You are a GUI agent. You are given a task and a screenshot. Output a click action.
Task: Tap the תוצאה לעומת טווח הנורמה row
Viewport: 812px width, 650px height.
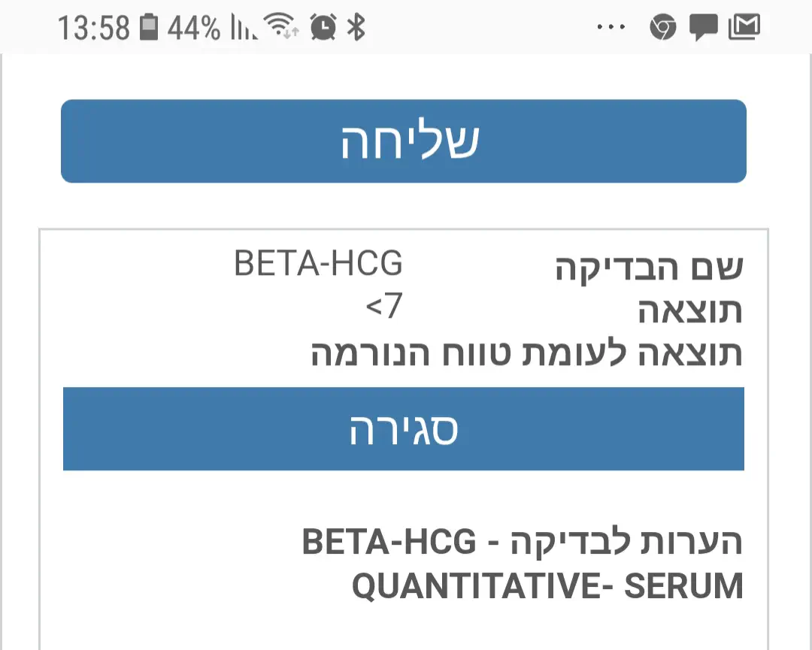point(526,352)
